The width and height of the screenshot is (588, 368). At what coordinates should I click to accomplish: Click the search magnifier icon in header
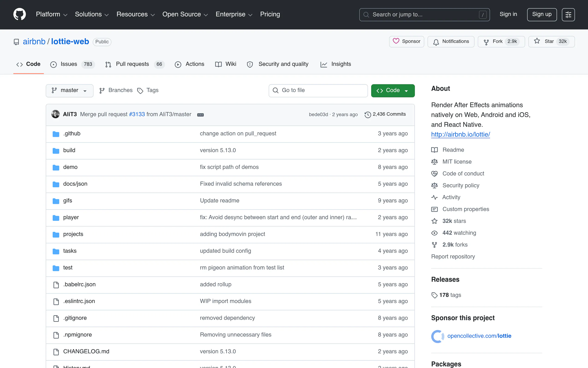point(366,14)
